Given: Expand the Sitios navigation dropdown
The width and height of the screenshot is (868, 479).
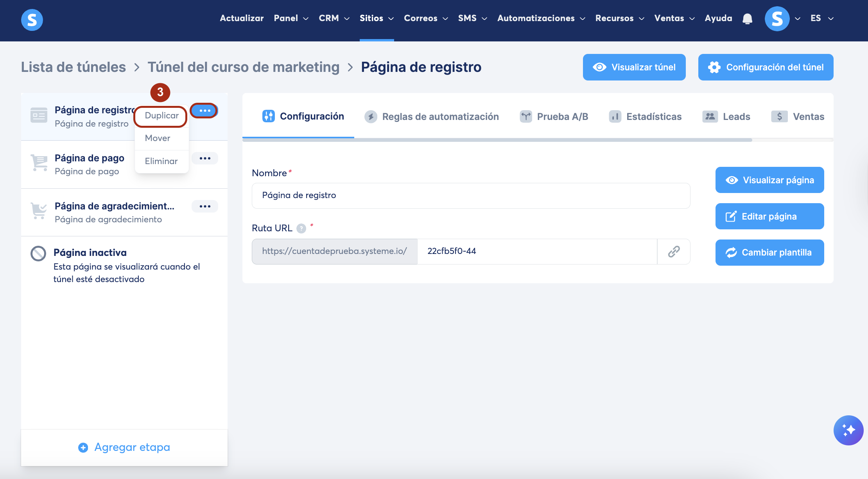Looking at the screenshot, I should [376, 18].
